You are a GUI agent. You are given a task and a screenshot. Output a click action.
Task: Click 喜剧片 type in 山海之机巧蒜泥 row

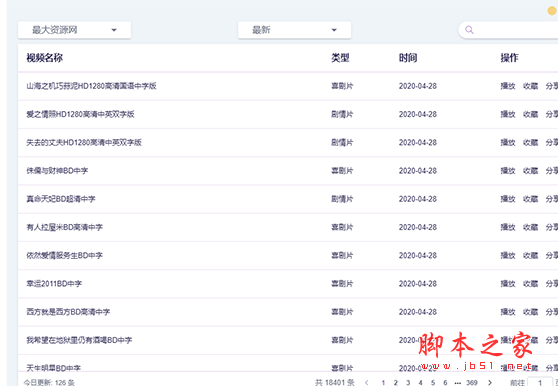pos(342,86)
